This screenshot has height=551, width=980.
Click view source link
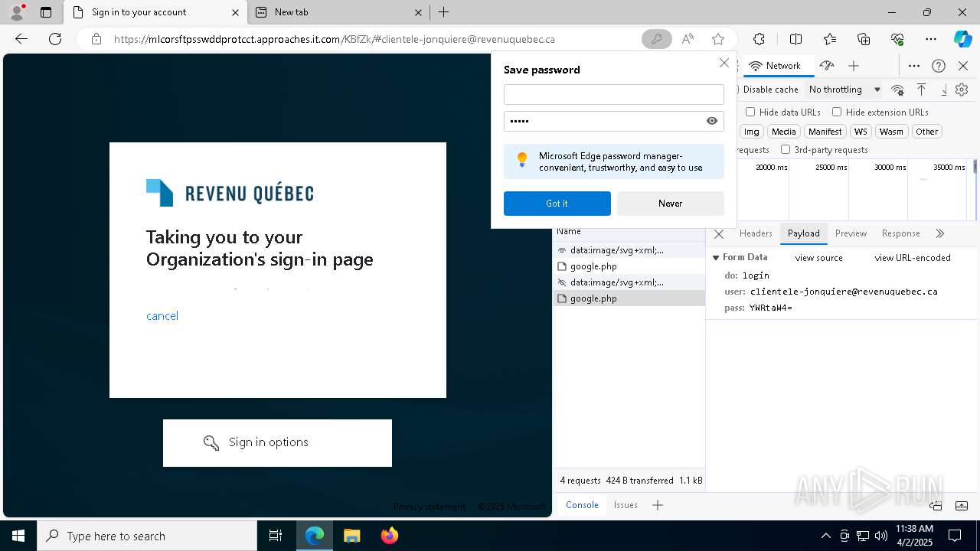point(818,258)
